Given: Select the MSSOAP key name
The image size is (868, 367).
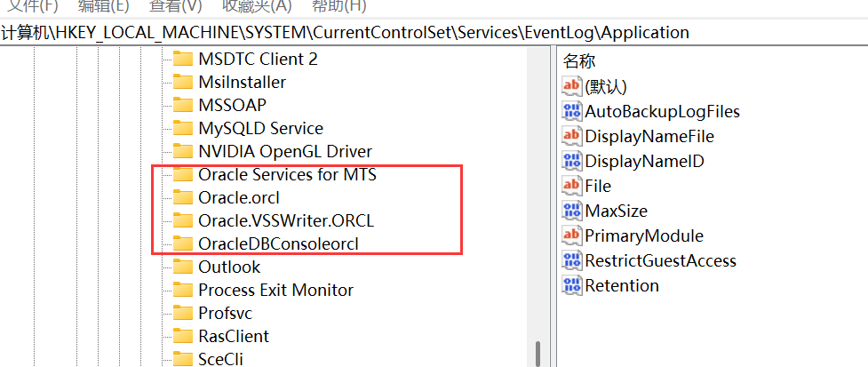Looking at the screenshot, I should point(233,105).
